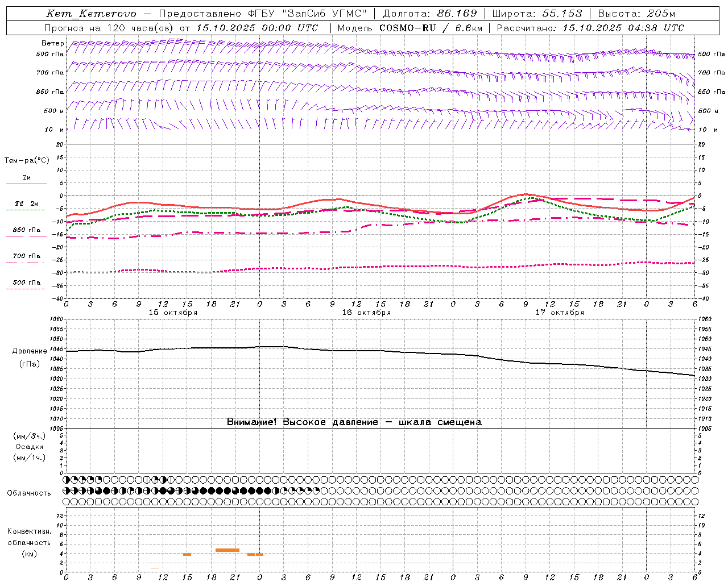The image size is (728, 582).
Task: Click the 850 гПа temperature legend entry
Action: click(27, 230)
